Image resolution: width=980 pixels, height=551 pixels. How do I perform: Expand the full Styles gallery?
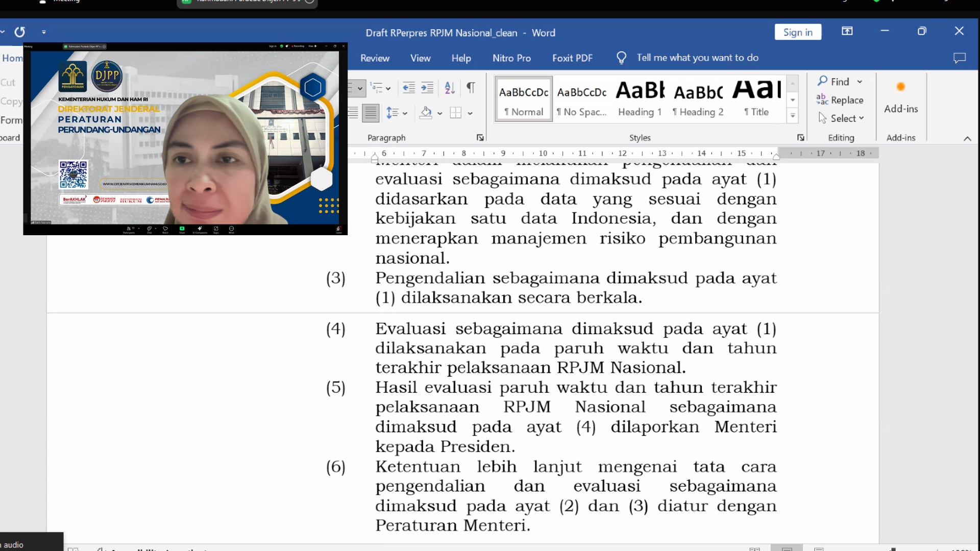(793, 116)
